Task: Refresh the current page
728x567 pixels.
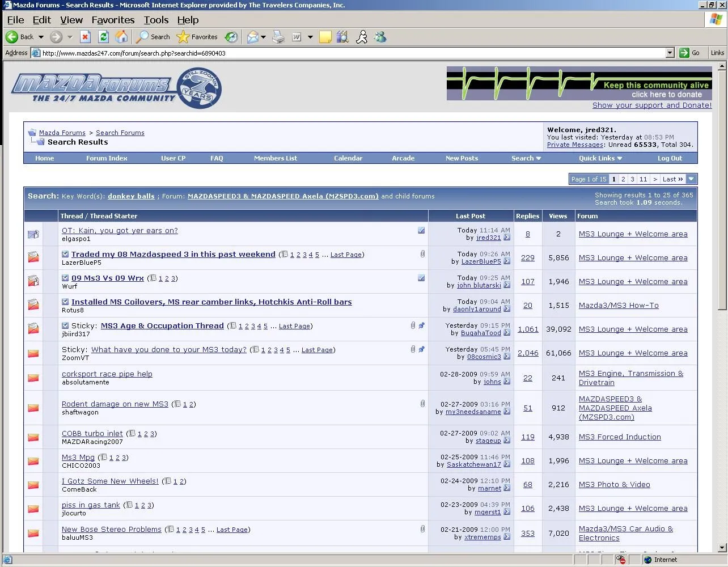Action: click(103, 37)
